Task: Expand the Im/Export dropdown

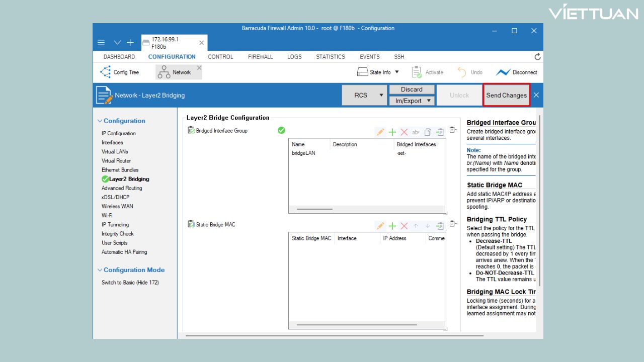Action: coord(429,101)
